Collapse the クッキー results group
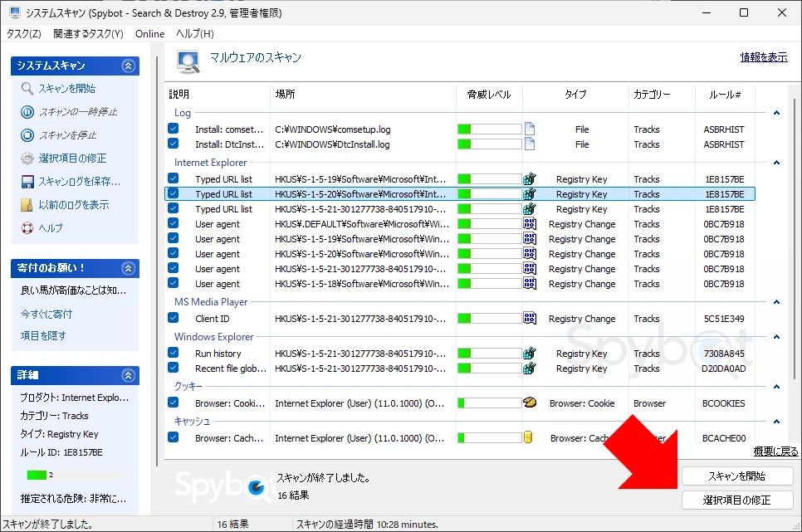This screenshot has width=802, height=532. pos(776,387)
